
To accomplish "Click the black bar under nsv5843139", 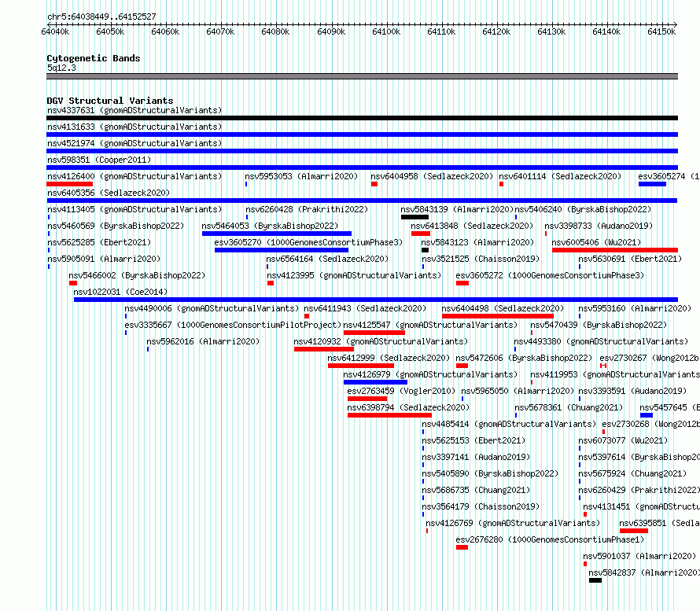I will [414, 217].
